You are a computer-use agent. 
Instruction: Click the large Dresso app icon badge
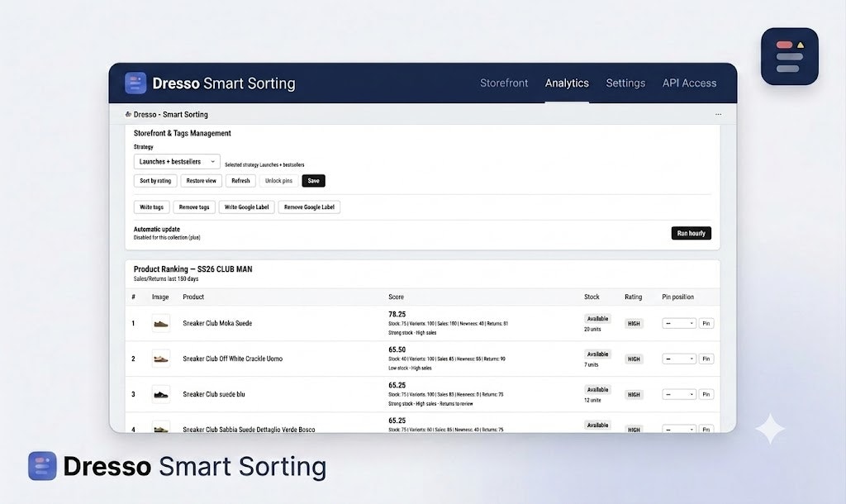(789, 57)
